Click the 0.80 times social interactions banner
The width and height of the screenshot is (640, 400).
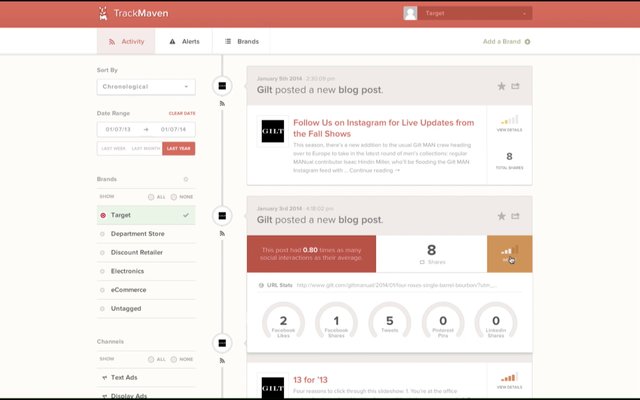pos(311,254)
